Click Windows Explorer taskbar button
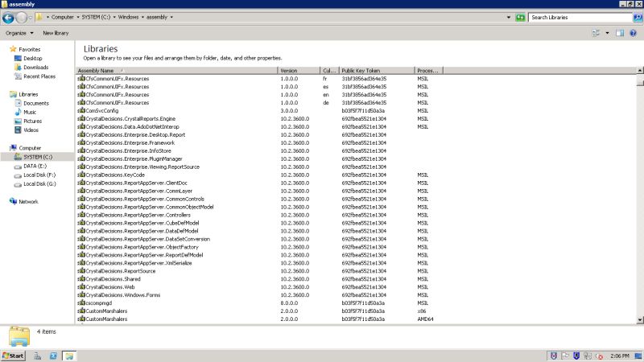 point(69,356)
